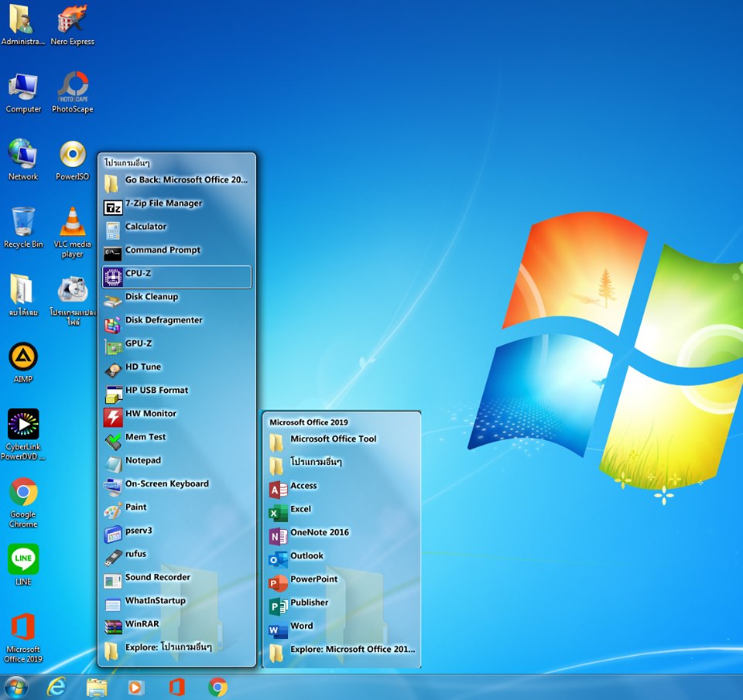
Task: Launch CyberLink PowerDVD from the desktop
Action: pos(22,434)
